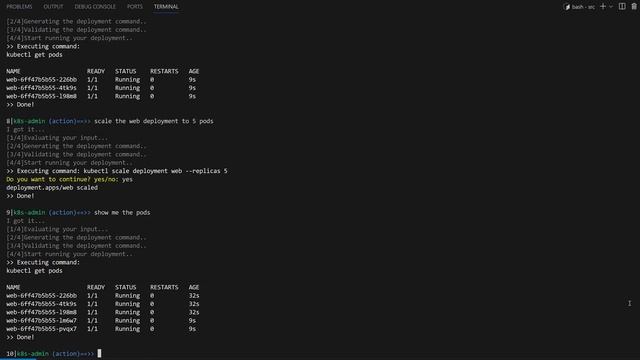Click web-6ff47b5b55-226bb in the 32s table
Viewport: 640px width, 360px height.
[41, 296]
